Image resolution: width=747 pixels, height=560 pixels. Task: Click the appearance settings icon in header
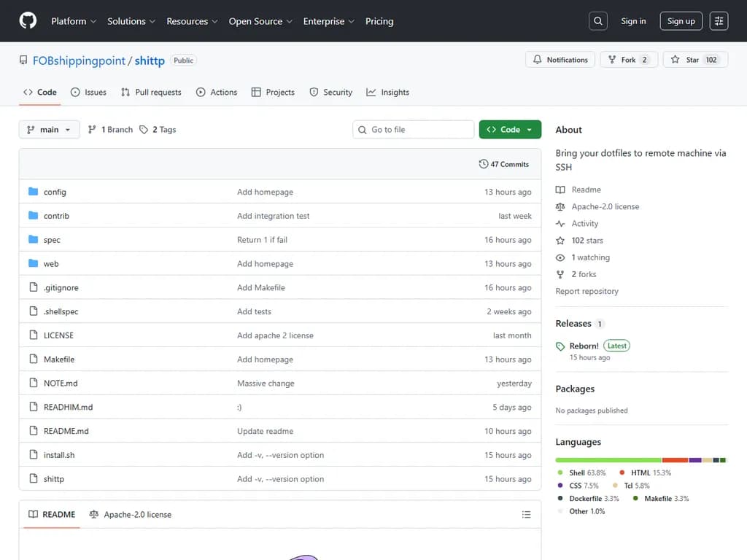pos(719,21)
